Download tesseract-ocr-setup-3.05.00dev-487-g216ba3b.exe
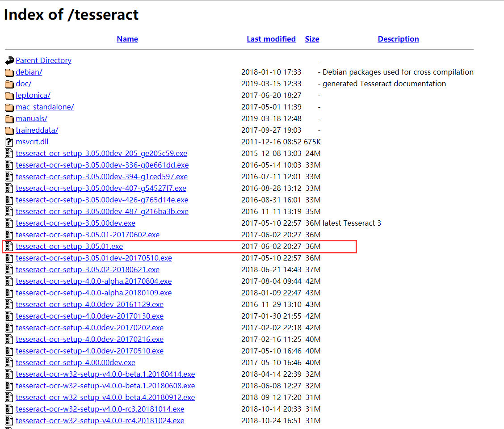 (102, 211)
